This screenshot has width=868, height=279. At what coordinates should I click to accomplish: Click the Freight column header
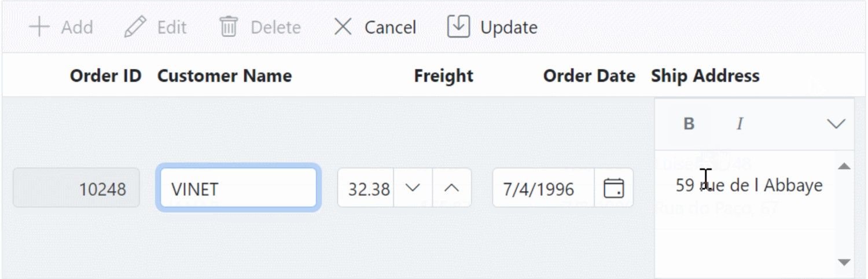[444, 76]
